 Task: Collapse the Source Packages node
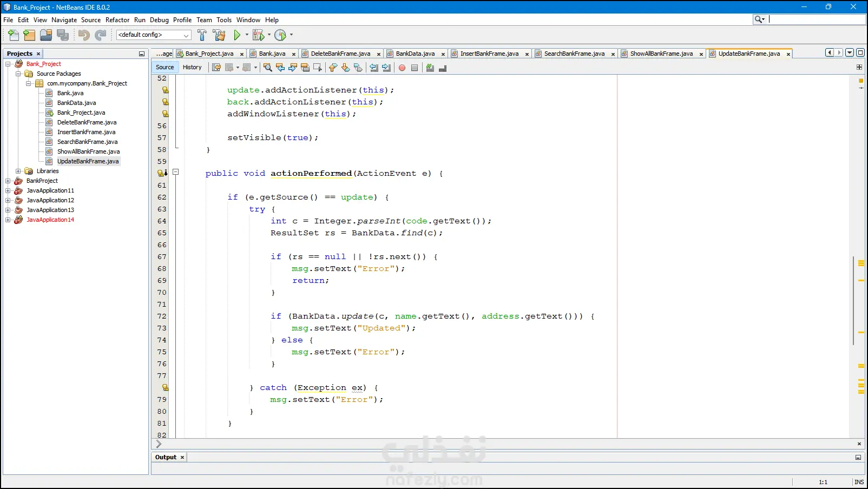(x=18, y=74)
